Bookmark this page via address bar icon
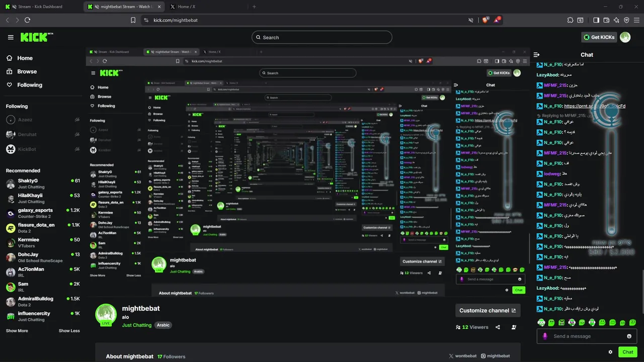This screenshot has height=362, width=644. point(133,20)
